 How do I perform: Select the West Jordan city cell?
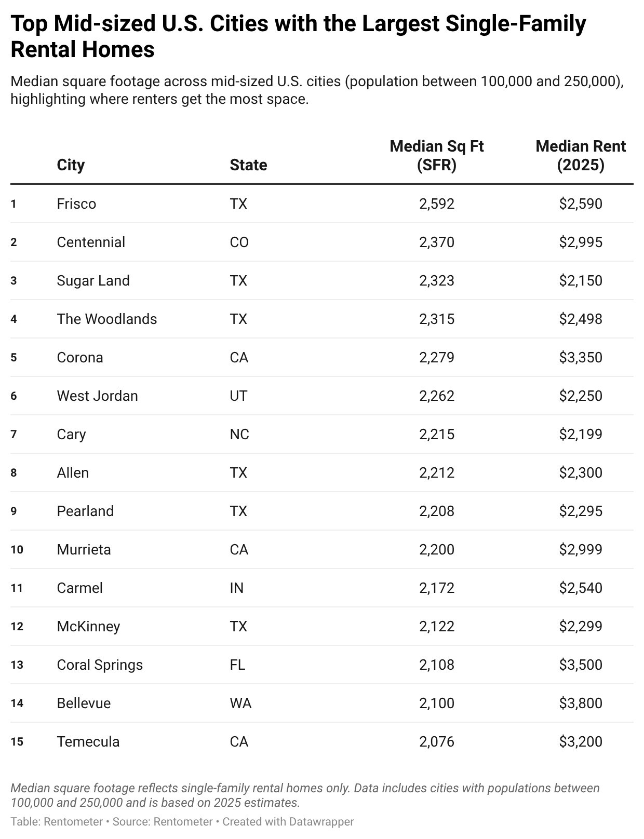pyautogui.click(x=97, y=396)
